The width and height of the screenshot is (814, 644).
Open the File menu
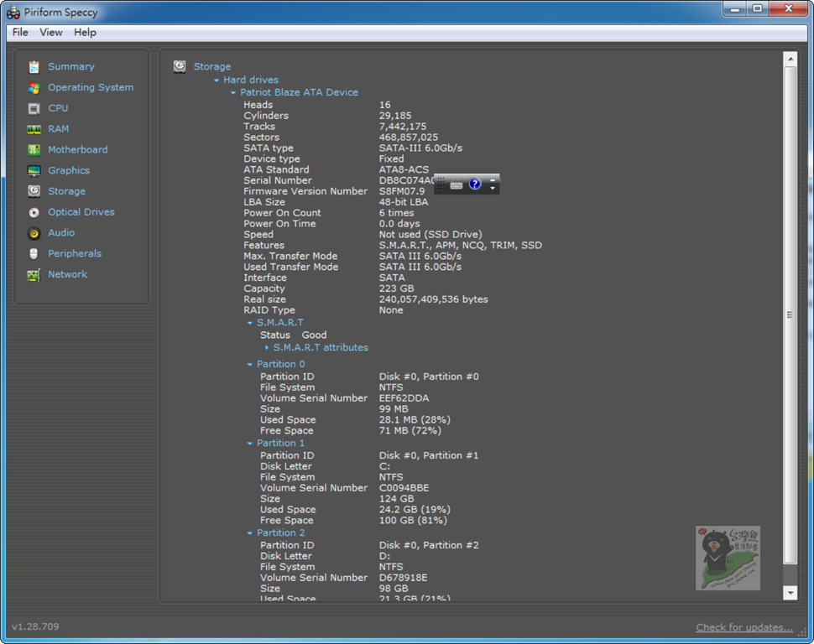click(x=20, y=32)
